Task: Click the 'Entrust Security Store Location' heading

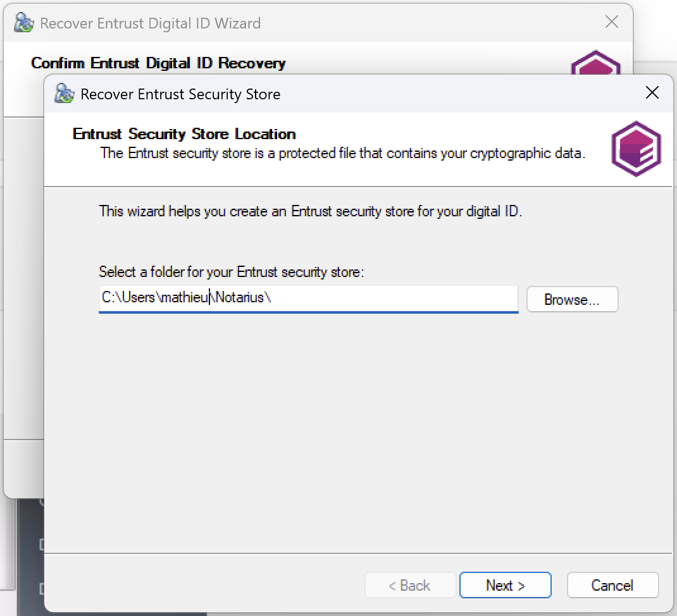Action: coord(184,134)
